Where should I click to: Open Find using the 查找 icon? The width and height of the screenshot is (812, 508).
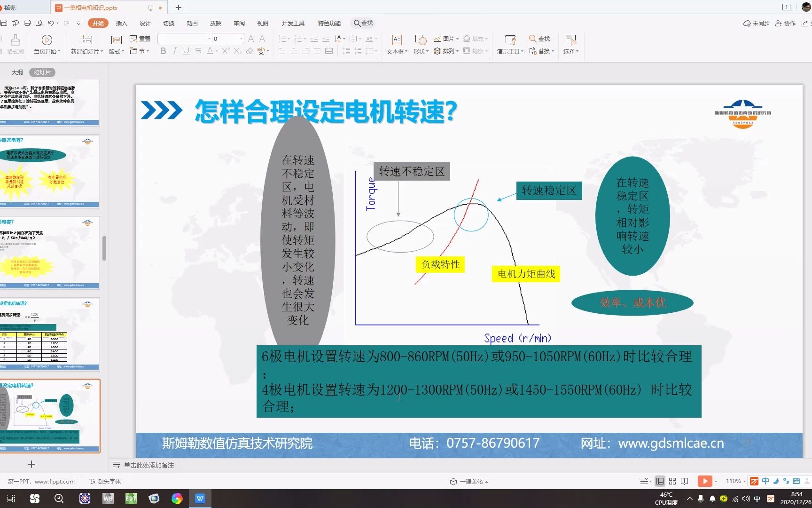point(539,39)
